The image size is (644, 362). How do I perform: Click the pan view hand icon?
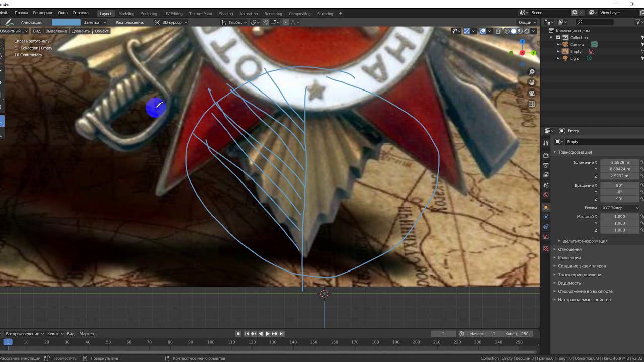pyautogui.click(x=532, y=83)
